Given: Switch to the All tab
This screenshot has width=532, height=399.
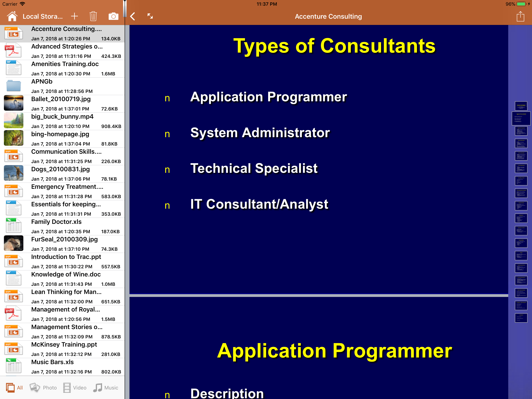Looking at the screenshot, I should coord(14,388).
